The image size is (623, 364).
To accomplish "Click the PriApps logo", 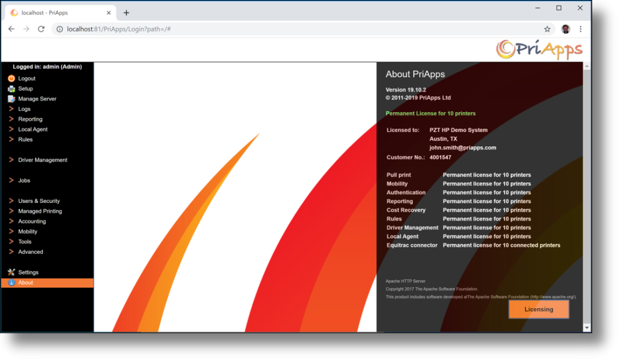I will (x=539, y=50).
